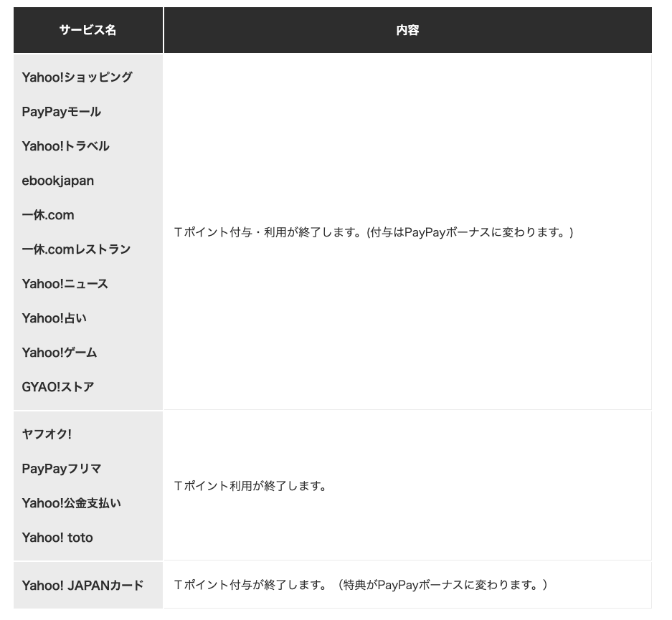Image resolution: width=672 pixels, height=620 pixels.
Task: Click the ebookjapan entry
Action: [57, 181]
